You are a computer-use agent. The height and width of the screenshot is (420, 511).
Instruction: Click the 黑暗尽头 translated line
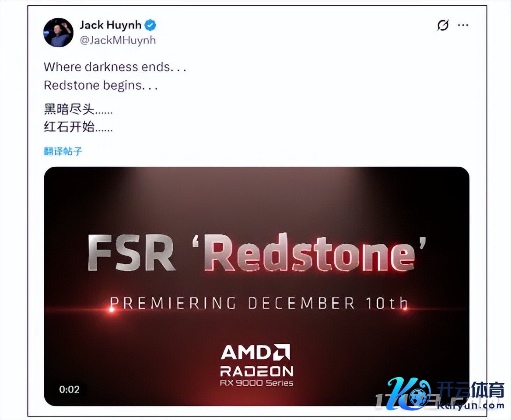click(x=78, y=109)
